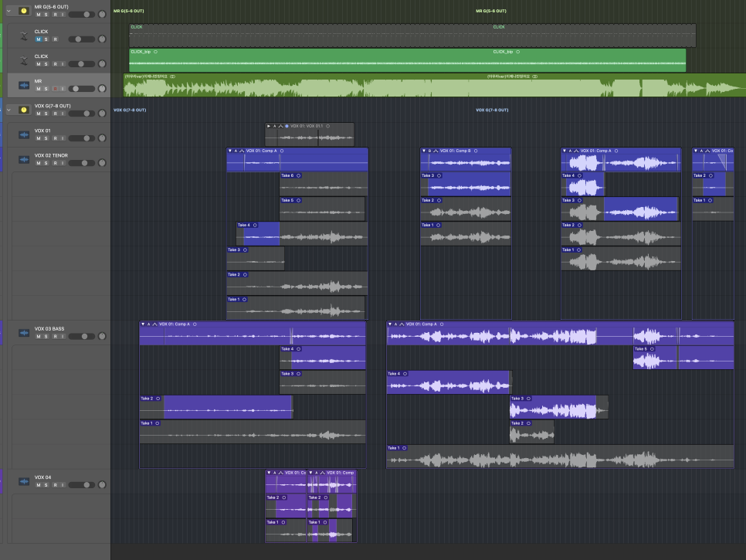The height and width of the screenshot is (560, 746).
Task: Click the pan knob on the muted CLICK track
Action: 102,39
